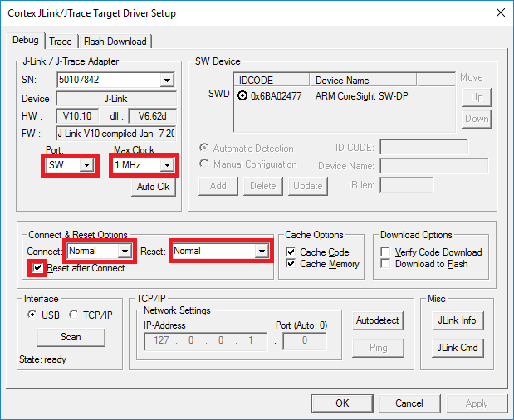Select the Debug tab
Image resolution: width=514 pixels, height=420 pixels.
click(x=25, y=40)
